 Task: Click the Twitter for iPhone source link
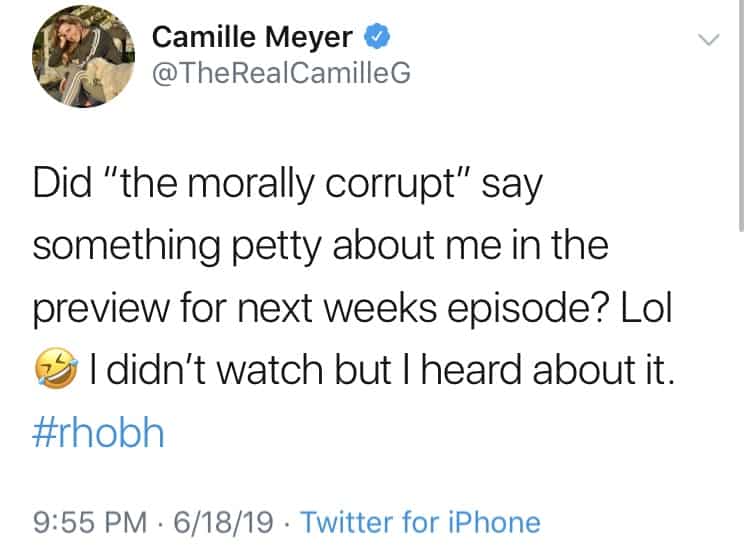420,521
